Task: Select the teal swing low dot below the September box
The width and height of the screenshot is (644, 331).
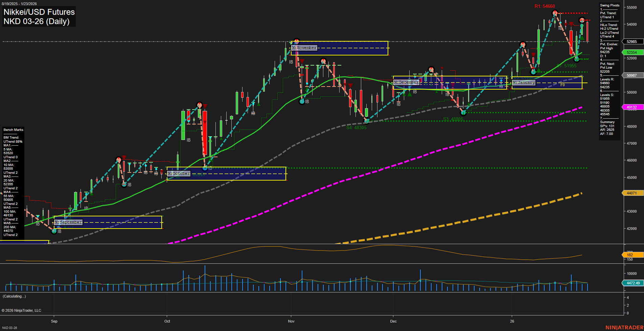Action: [x=54, y=231]
